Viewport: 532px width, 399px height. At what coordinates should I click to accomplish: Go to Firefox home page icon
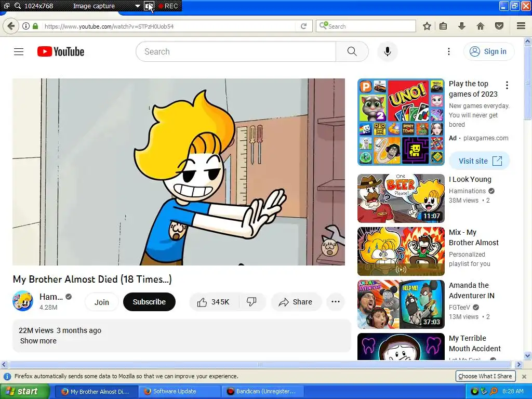481,26
